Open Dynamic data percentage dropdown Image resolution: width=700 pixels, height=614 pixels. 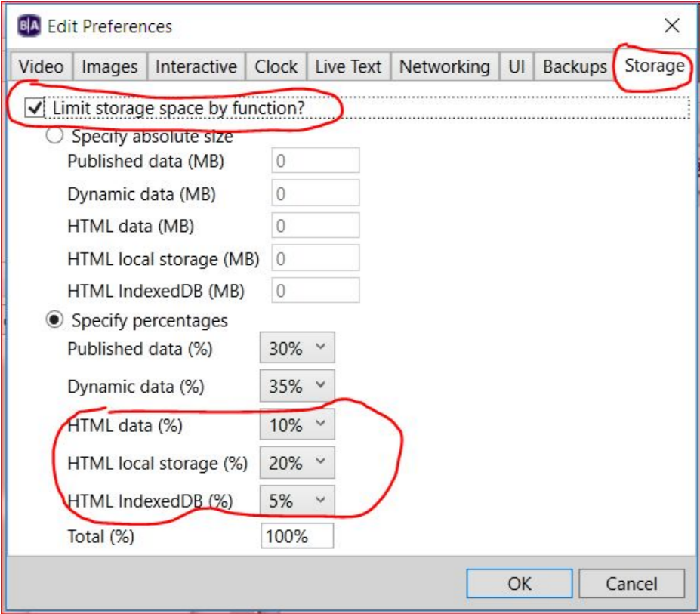pos(297,387)
